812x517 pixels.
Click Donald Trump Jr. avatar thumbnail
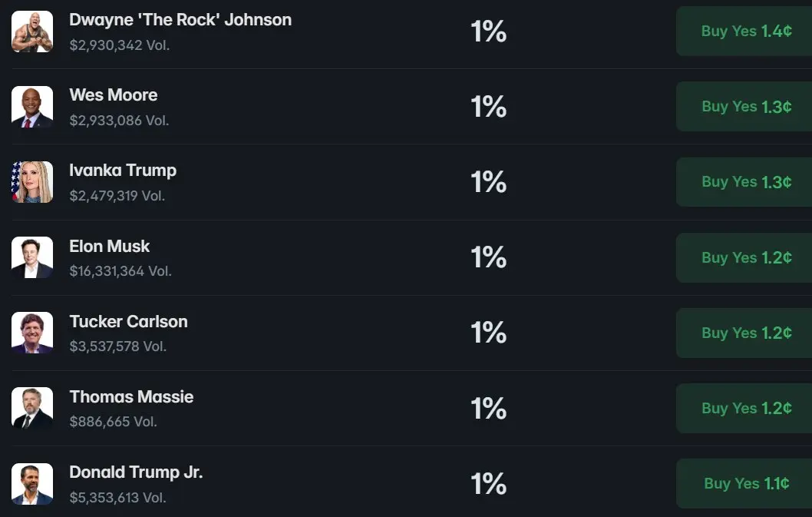32,484
